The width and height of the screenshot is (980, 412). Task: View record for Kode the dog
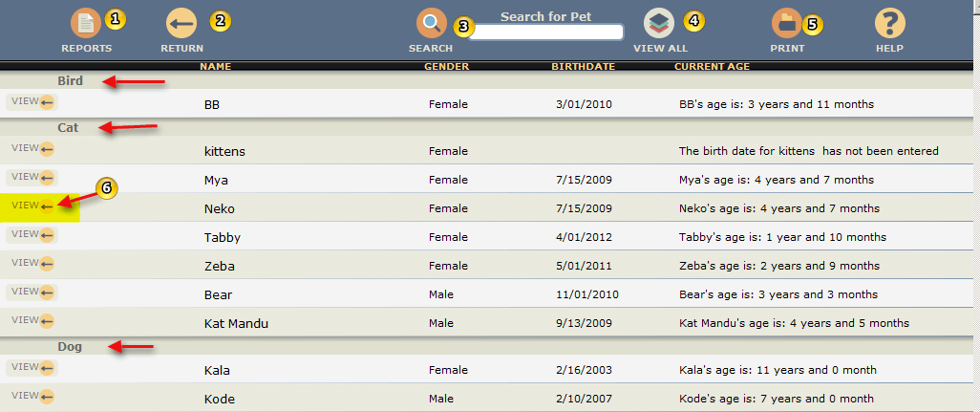32,396
